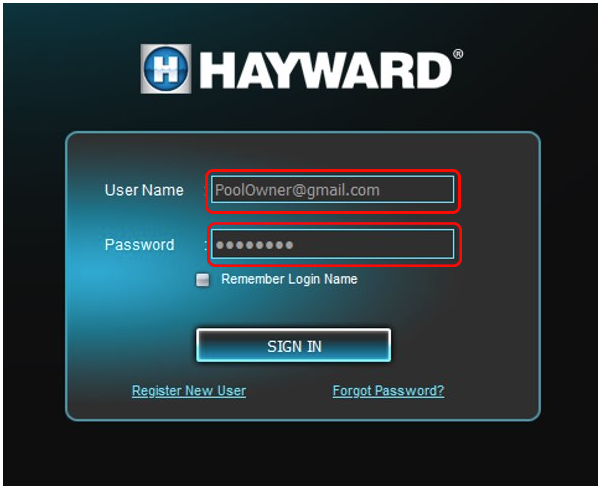Focus the Password input field
Image resolution: width=605 pixels, height=493 pixels.
(333, 245)
